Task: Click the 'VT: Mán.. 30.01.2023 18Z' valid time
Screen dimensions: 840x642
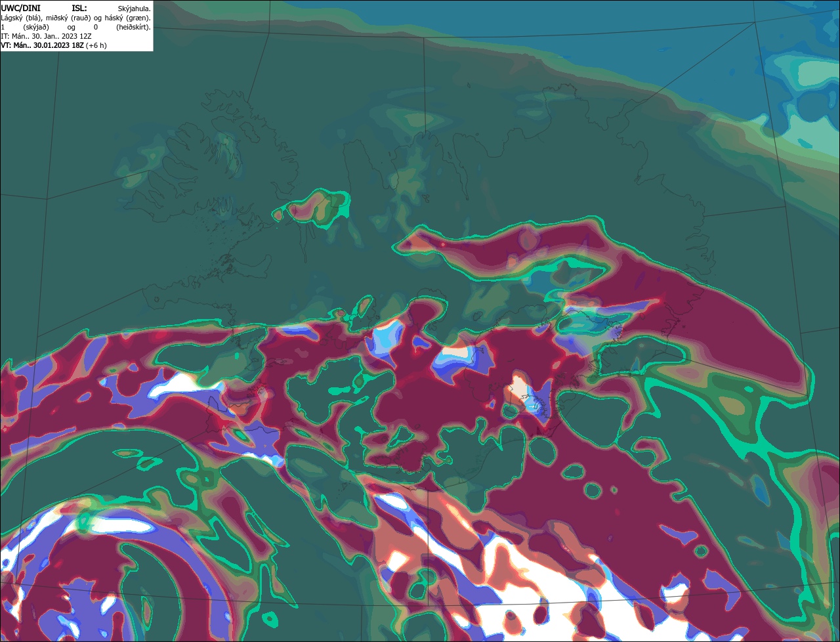Action: pos(42,46)
